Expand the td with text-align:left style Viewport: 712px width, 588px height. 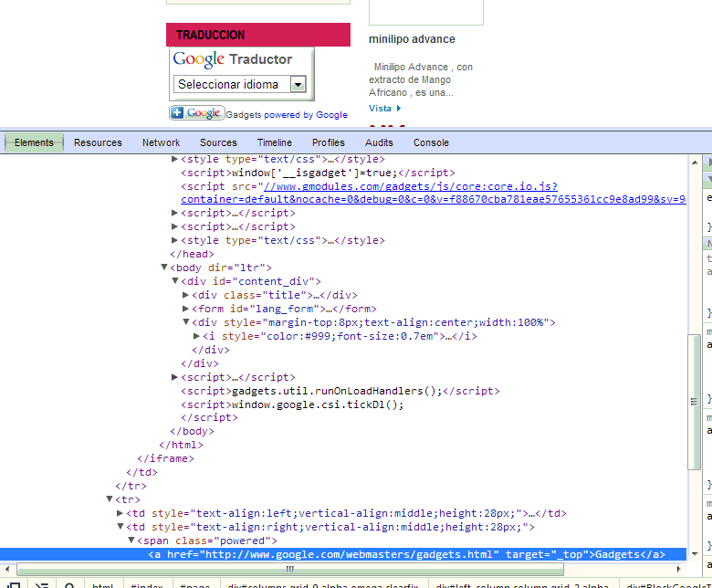[120, 513]
